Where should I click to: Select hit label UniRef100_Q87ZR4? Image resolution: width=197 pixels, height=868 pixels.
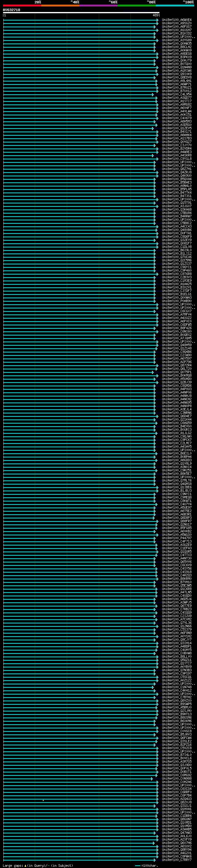tap(177, 365)
